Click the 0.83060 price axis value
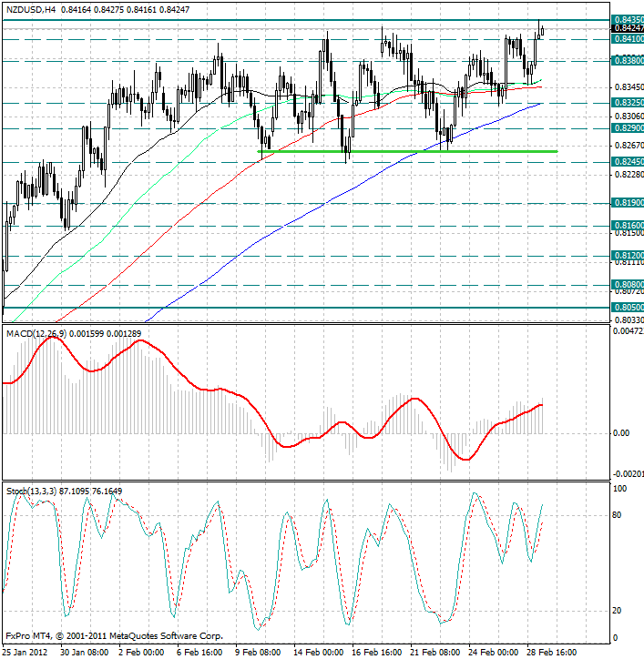The height and width of the screenshot is (659, 644). [629, 116]
